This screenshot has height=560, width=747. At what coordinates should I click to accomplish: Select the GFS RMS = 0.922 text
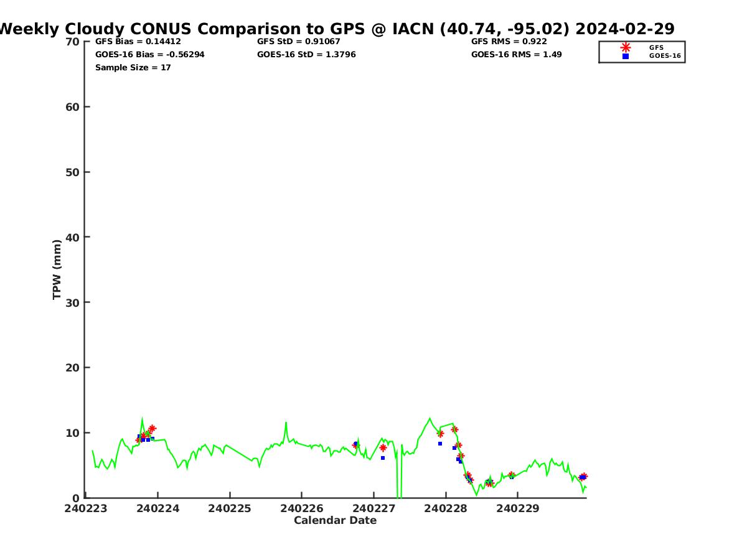[509, 42]
